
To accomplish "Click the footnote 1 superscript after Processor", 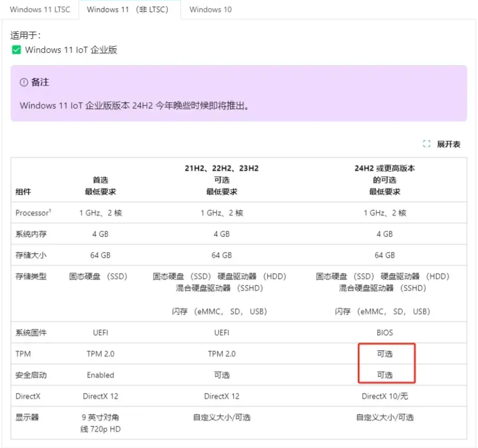I will tap(50, 210).
